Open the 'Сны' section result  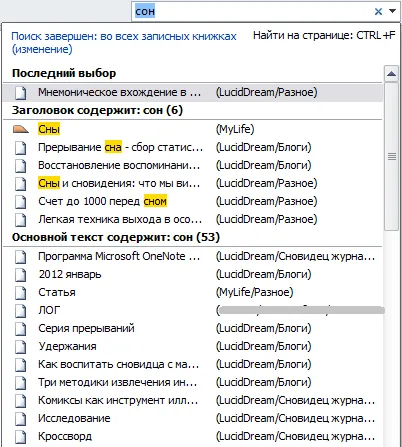click(193, 129)
